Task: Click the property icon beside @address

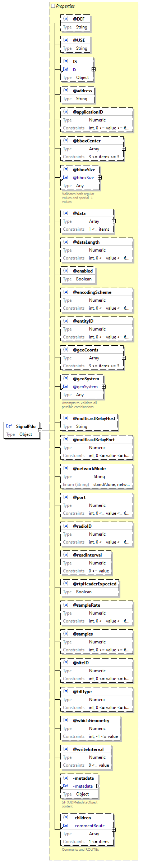Action: point(66,90)
